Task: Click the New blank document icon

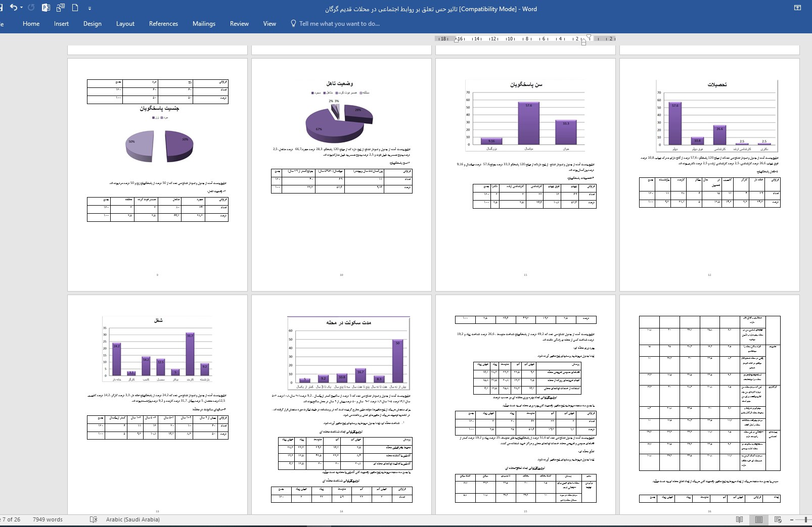Action: click(x=75, y=8)
